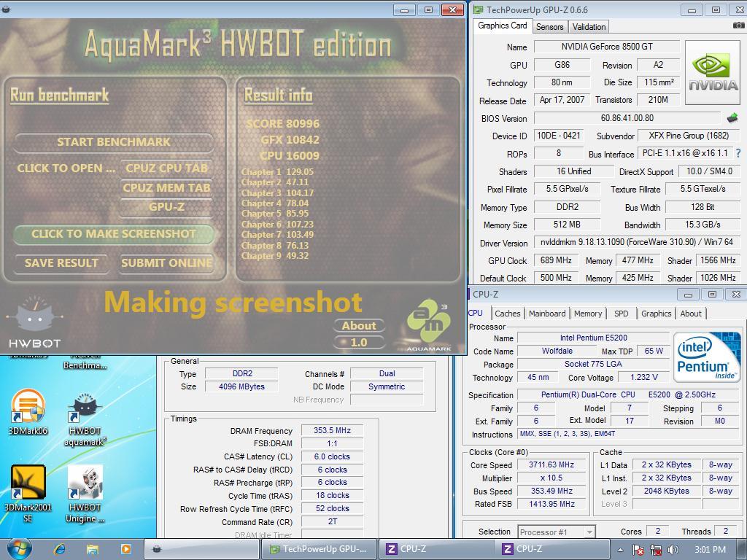Launch Internet Explorer from taskbar
The height and width of the screenshot is (560, 747).
[60, 550]
